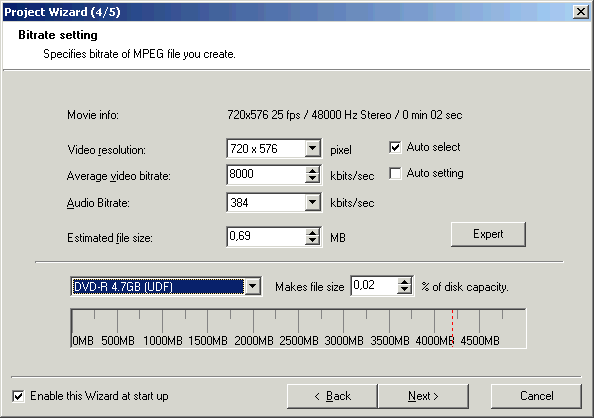The width and height of the screenshot is (594, 418).
Task: Enable the Auto setting checkbox
Action: [395, 173]
